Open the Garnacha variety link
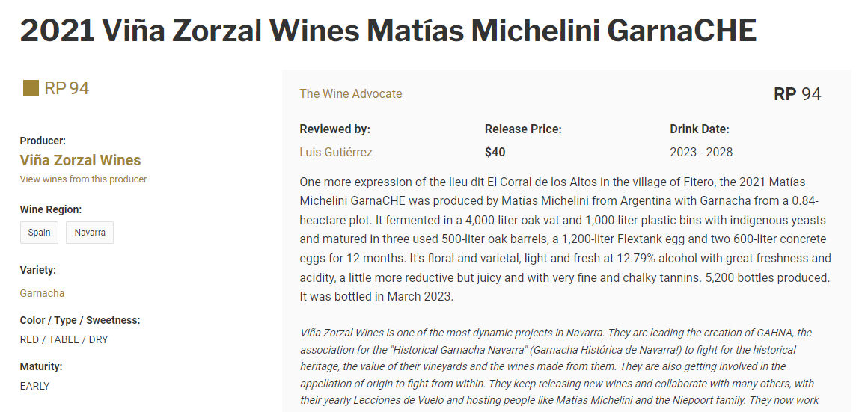 point(42,293)
